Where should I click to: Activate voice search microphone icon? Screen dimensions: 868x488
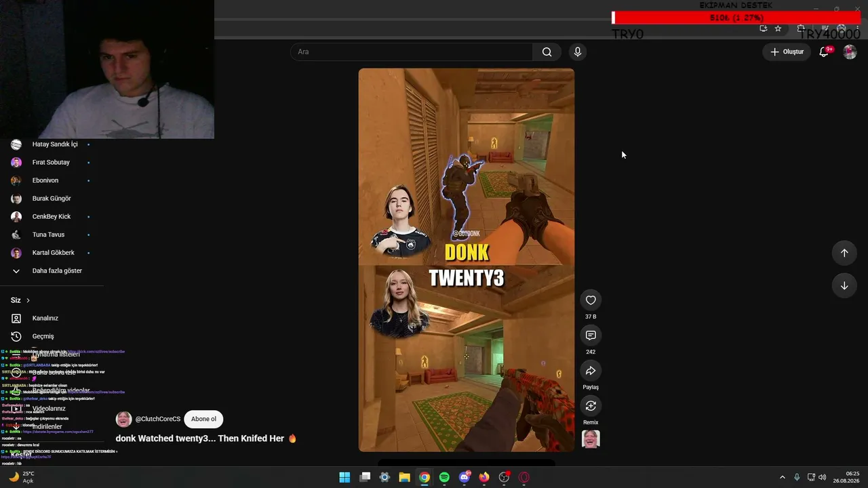click(x=578, y=52)
